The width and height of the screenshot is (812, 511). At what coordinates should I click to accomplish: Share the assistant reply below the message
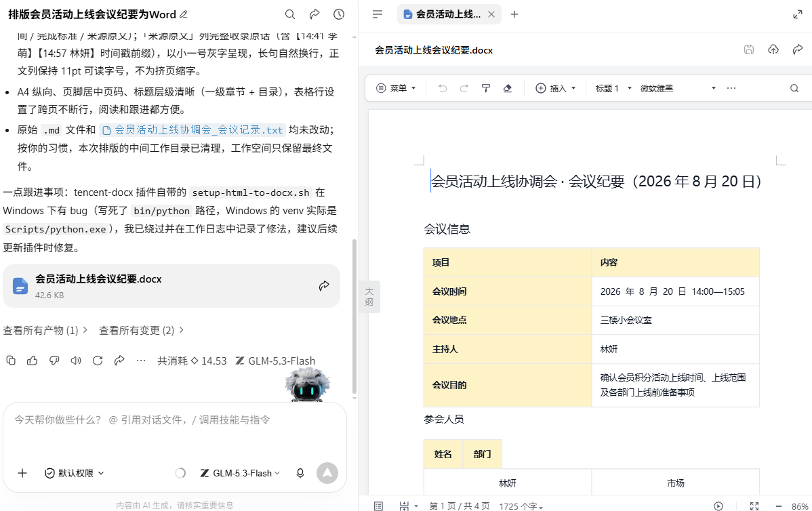119,361
